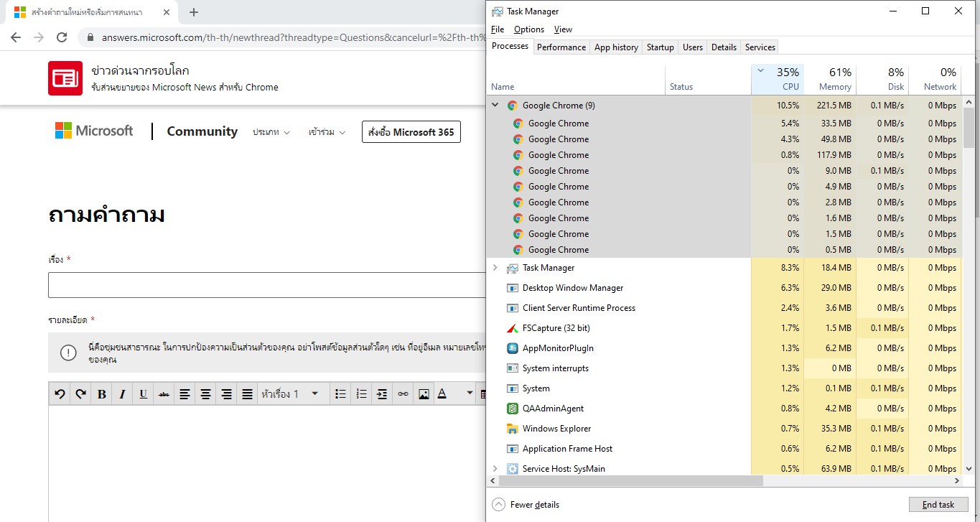Click the เรื่อง subject input field
The height and width of the screenshot is (522, 980).
pos(266,285)
